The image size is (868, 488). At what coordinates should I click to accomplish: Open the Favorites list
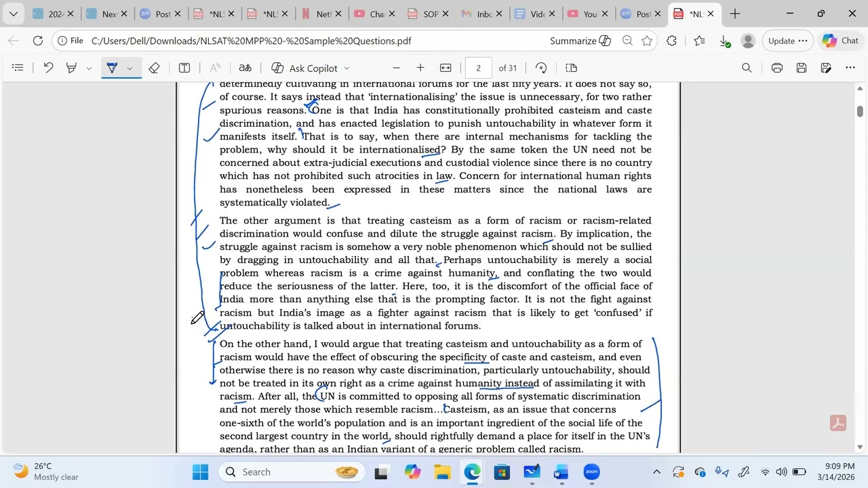(698, 41)
